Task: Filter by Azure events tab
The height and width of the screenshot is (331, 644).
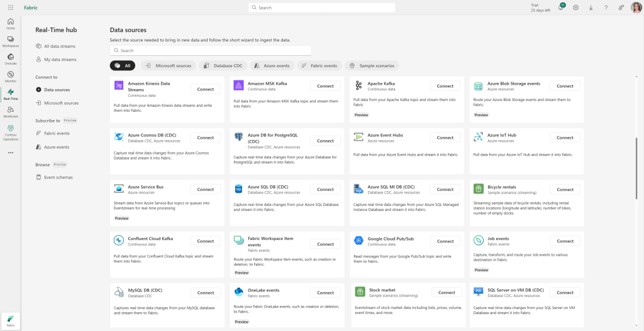Action: click(x=272, y=65)
